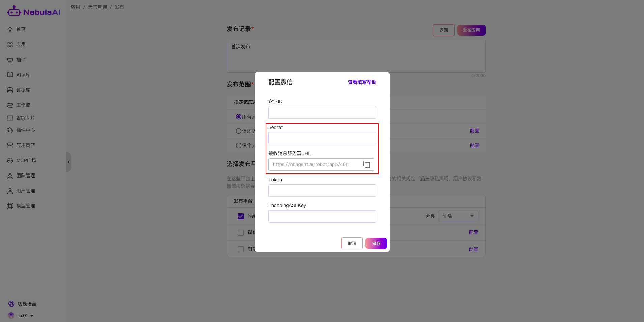The image size is (644, 322).
Task: Click the 发布记录 text area
Action: click(356, 56)
